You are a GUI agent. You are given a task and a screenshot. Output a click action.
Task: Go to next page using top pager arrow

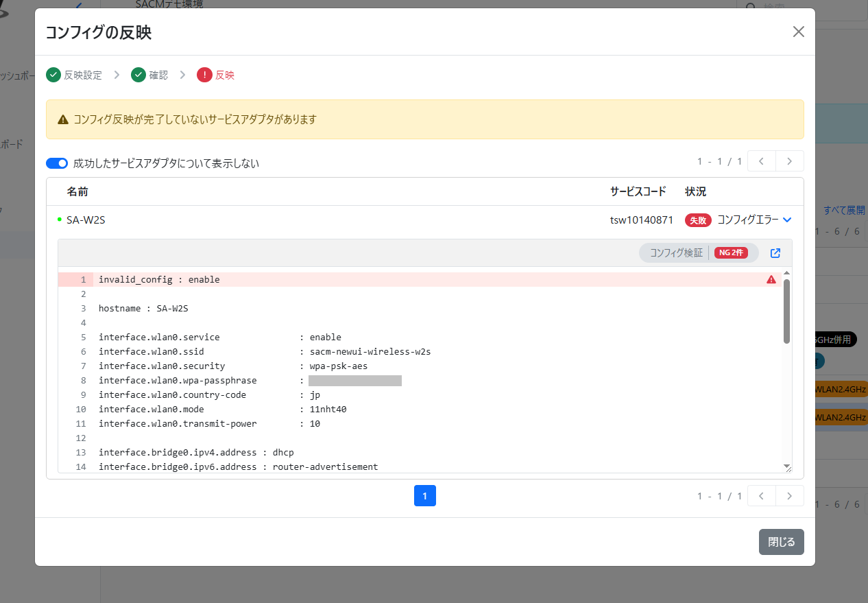790,161
